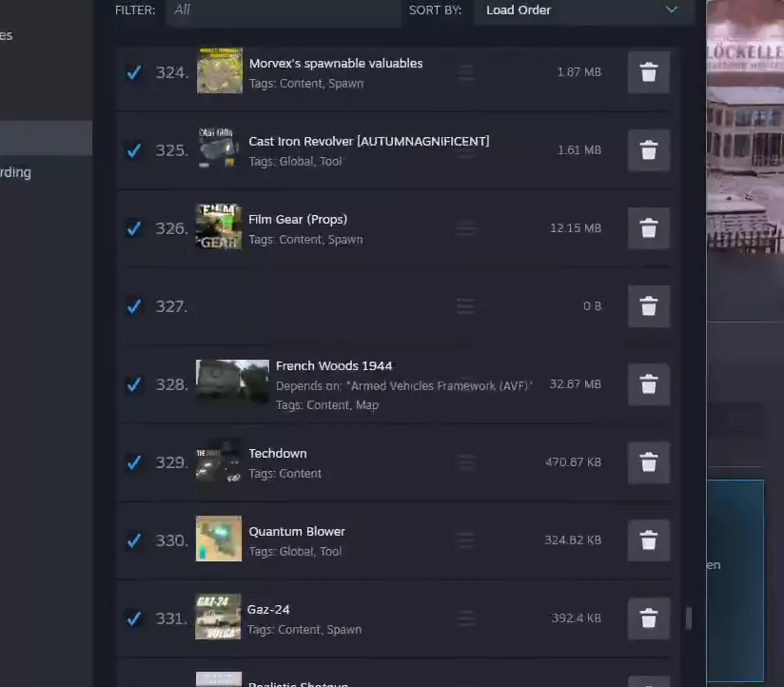The width and height of the screenshot is (784, 687).
Task: Select 'Cast Iron Revolver [AUTUMNAGNIFICENT]' title
Action: tap(369, 142)
